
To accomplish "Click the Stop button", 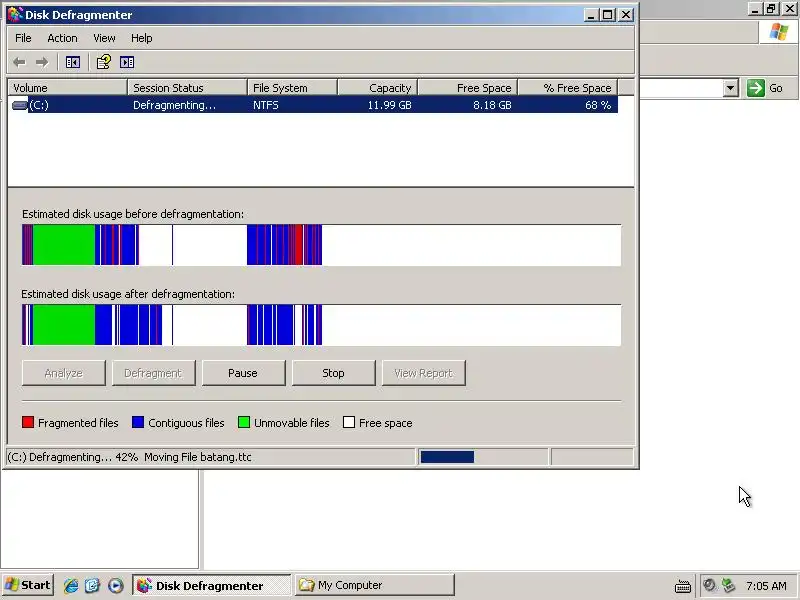I will [x=333, y=373].
